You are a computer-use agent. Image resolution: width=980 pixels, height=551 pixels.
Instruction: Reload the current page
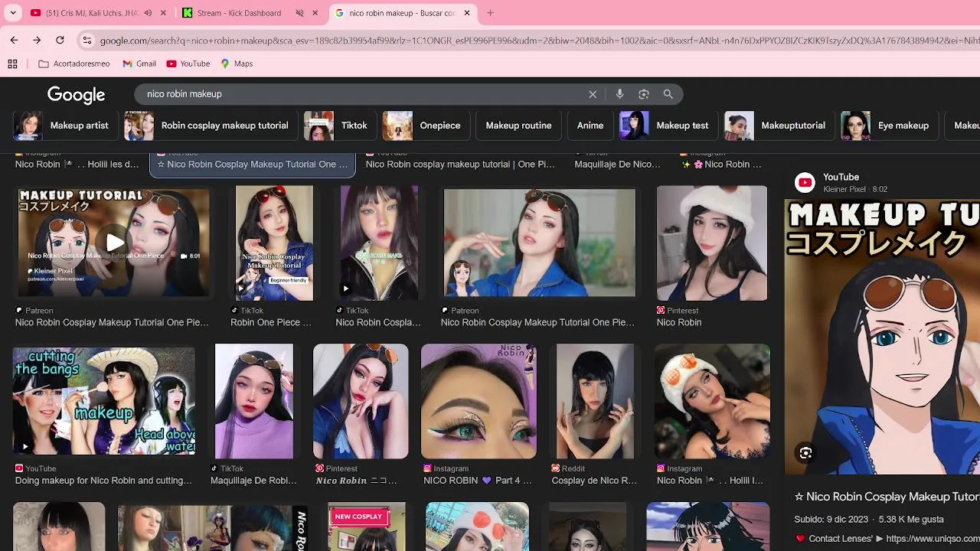coord(60,40)
